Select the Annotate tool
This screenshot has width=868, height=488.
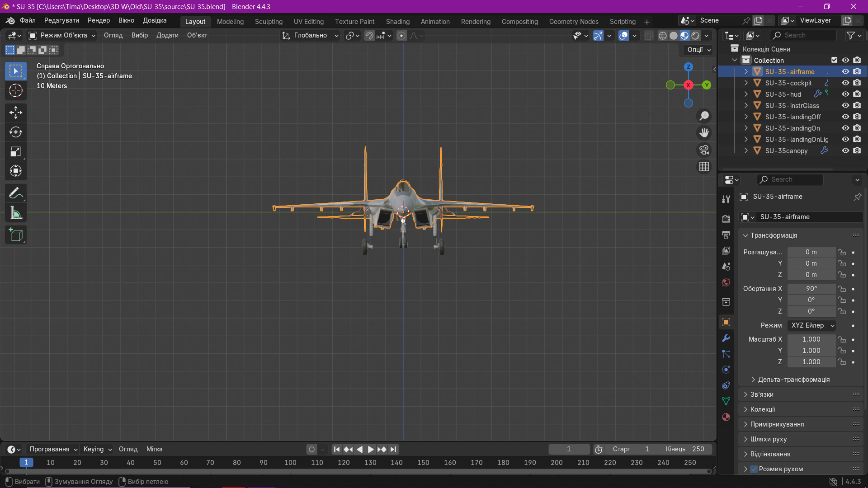[x=16, y=193]
